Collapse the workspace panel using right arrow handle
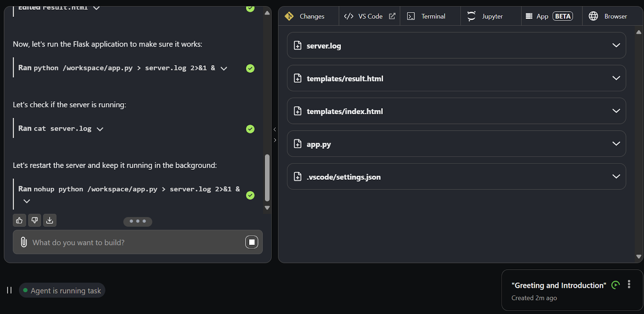The image size is (644, 314). point(275,140)
